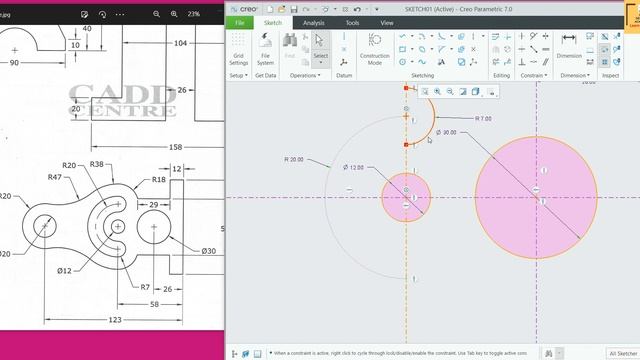Select the Ellipse sketching tool
Screen dimensions: 640x360
click(422, 49)
